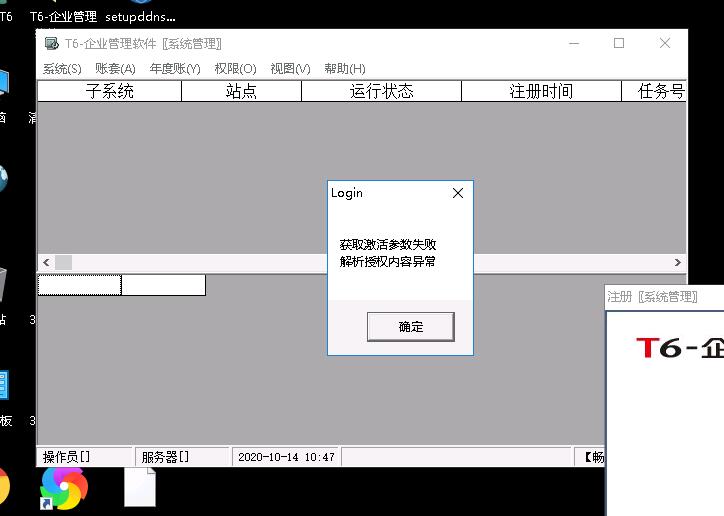Image resolution: width=724 pixels, height=516 pixels.
Task: Click the T6 system management title bar icon
Action: 51,43
